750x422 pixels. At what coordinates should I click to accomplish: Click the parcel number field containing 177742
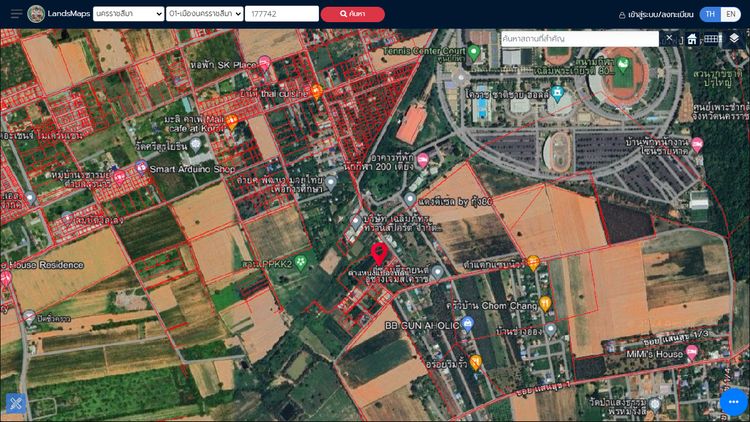[280, 14]
